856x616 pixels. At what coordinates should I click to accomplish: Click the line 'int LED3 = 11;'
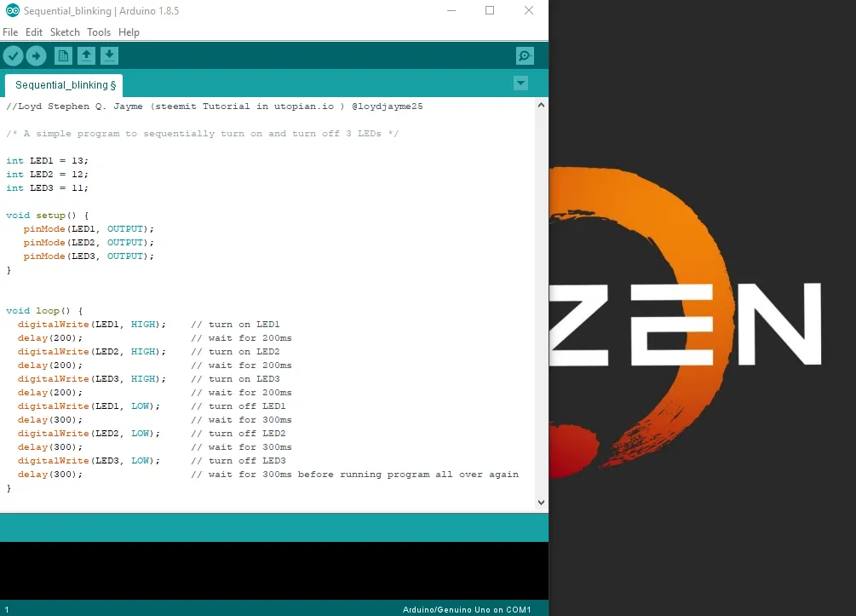click(x=47, y=188)
